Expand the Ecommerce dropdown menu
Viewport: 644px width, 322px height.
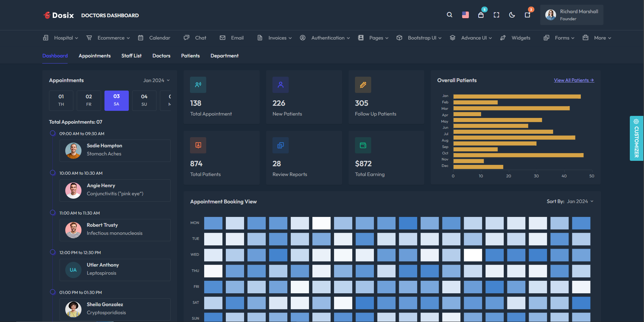pyautogui.click(x=128, y=38)
